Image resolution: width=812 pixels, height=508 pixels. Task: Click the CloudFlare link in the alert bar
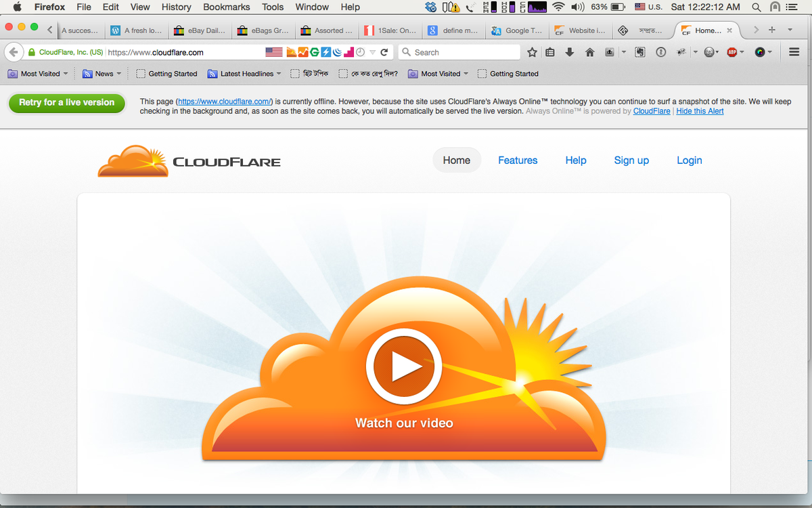[x=652, y=111]
